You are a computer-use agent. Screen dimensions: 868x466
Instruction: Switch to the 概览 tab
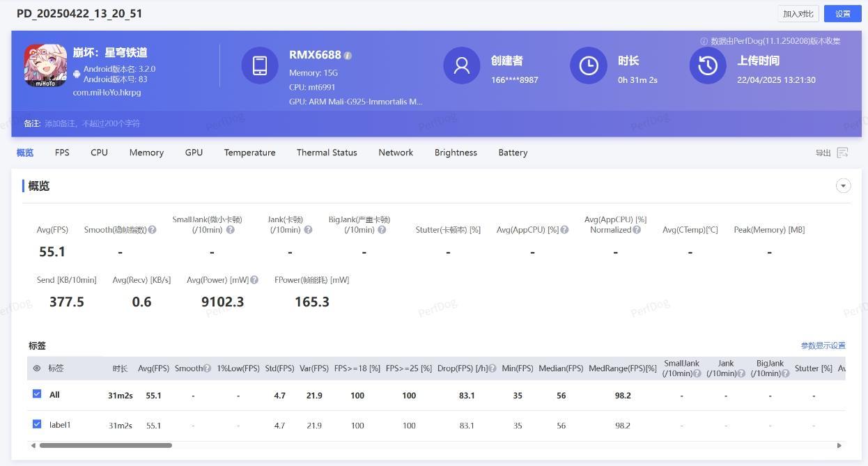tap(25, 153)
